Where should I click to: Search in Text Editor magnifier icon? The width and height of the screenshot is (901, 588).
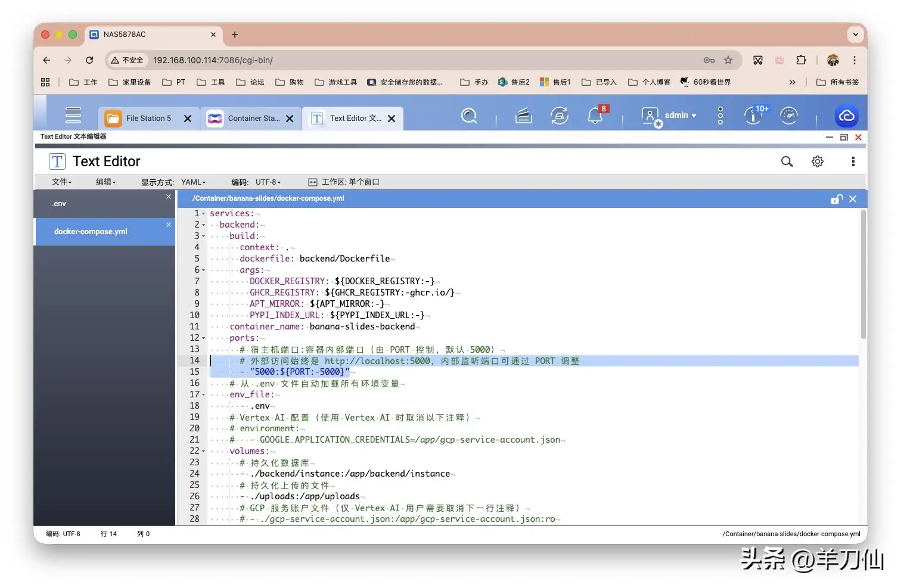[787, 161]
